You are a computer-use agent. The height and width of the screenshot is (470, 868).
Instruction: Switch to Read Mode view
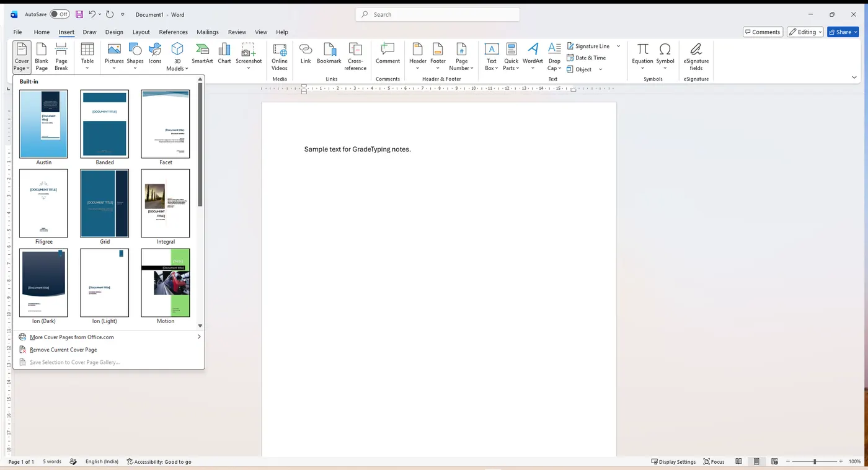click(x=738, y=461)
